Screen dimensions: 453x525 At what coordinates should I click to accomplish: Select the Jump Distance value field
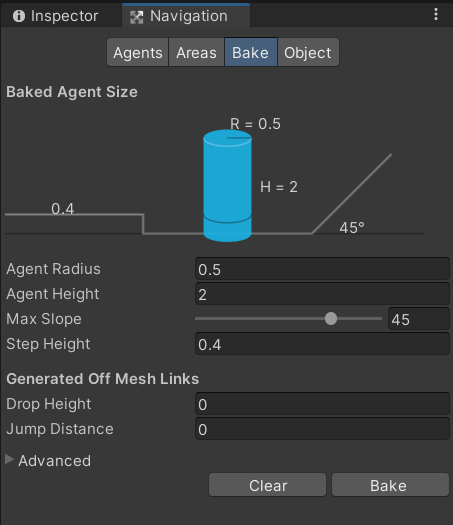322,429
